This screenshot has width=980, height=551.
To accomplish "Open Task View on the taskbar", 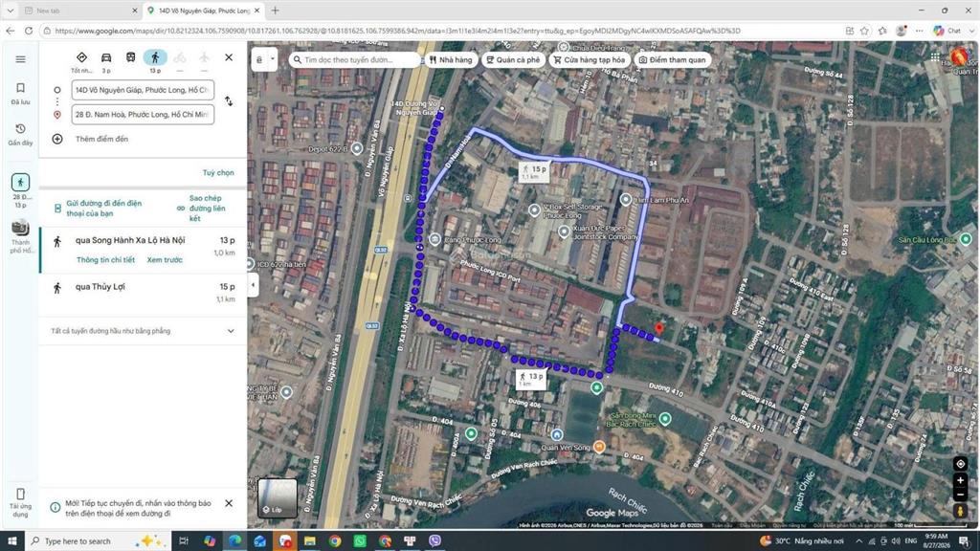I will tap(184, 541).
